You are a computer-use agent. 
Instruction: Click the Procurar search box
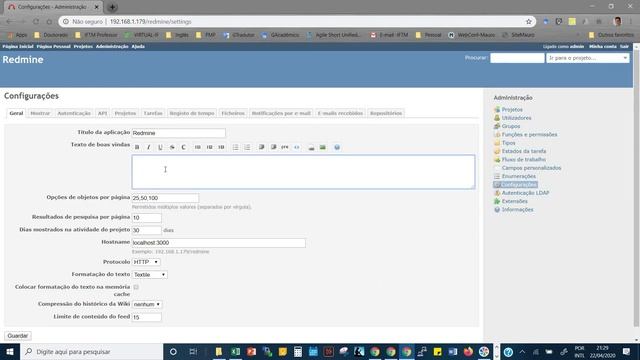(x=517, y=58)
